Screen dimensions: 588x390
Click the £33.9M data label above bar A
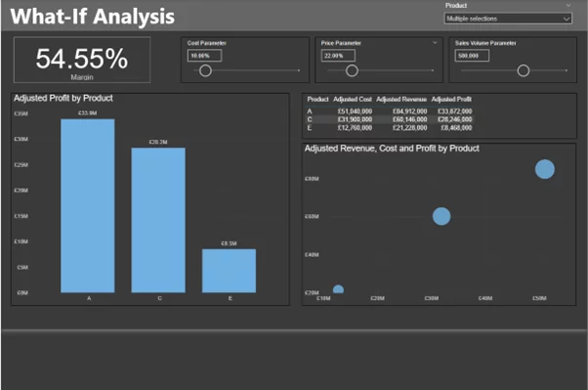pyautogui.click(x=87, y=113)
